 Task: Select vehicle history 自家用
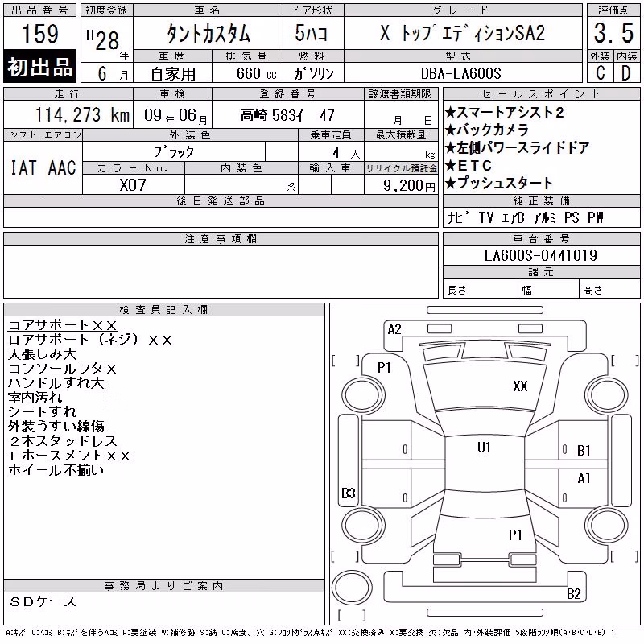tap(173, 73)
